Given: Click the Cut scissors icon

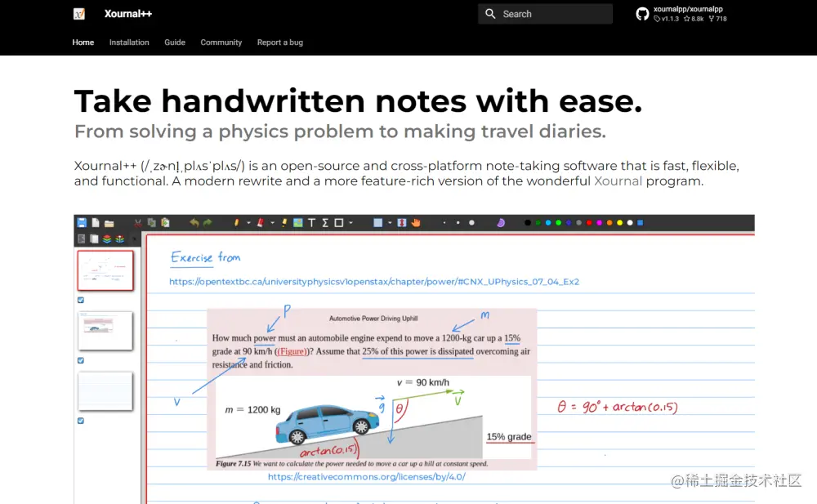Looking at the screenshot, I should (137, 222).
